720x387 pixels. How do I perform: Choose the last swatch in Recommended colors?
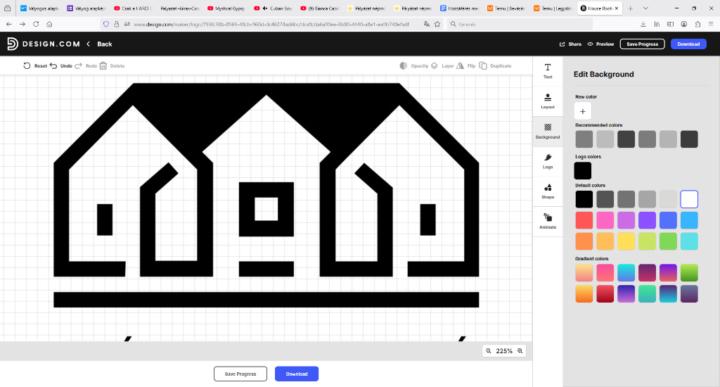(x=689, y=139)
